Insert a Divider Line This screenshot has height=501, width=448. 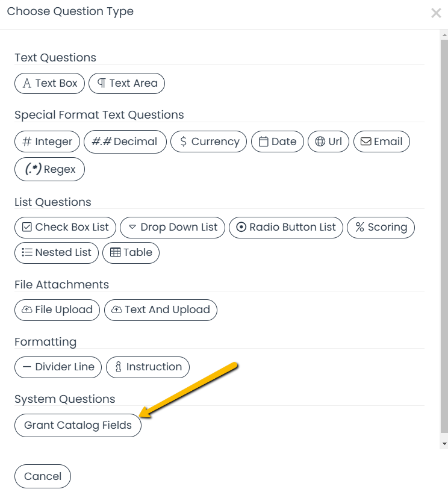pos(58,367)
